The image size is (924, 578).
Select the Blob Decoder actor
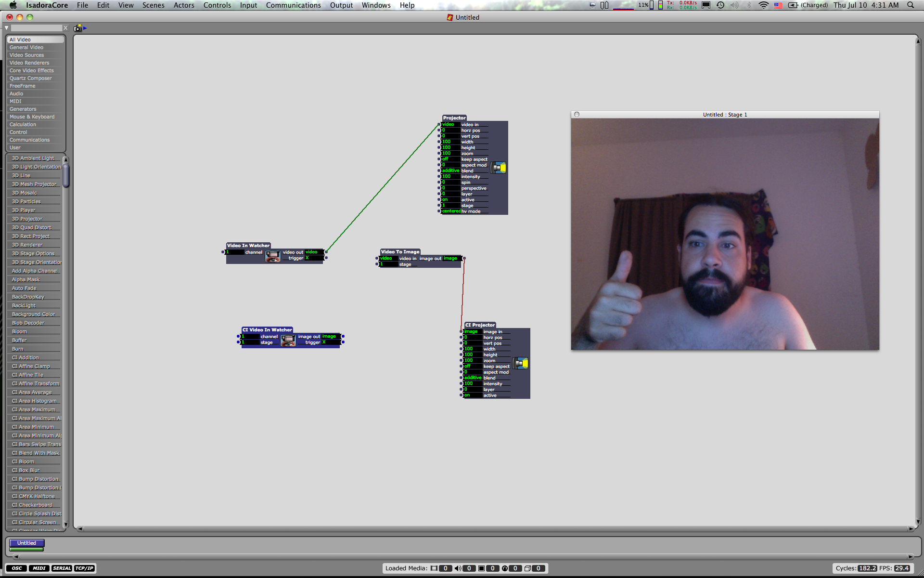(35, 323)
